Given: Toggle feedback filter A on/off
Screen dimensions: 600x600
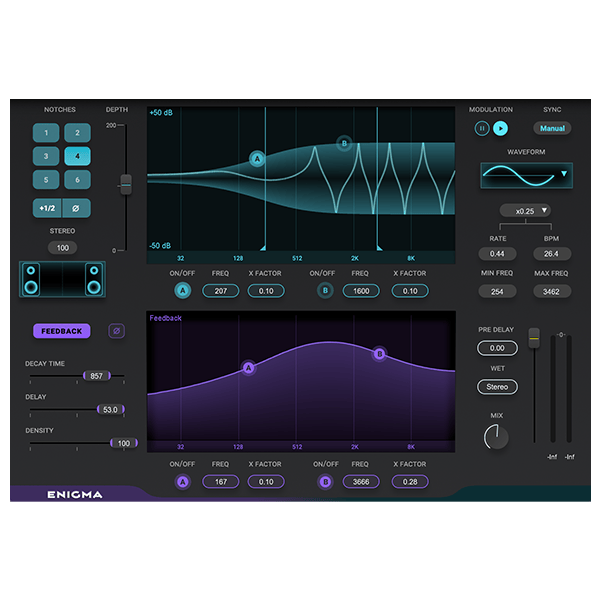Looking at the screenshot, I should (x=183, y=482).
